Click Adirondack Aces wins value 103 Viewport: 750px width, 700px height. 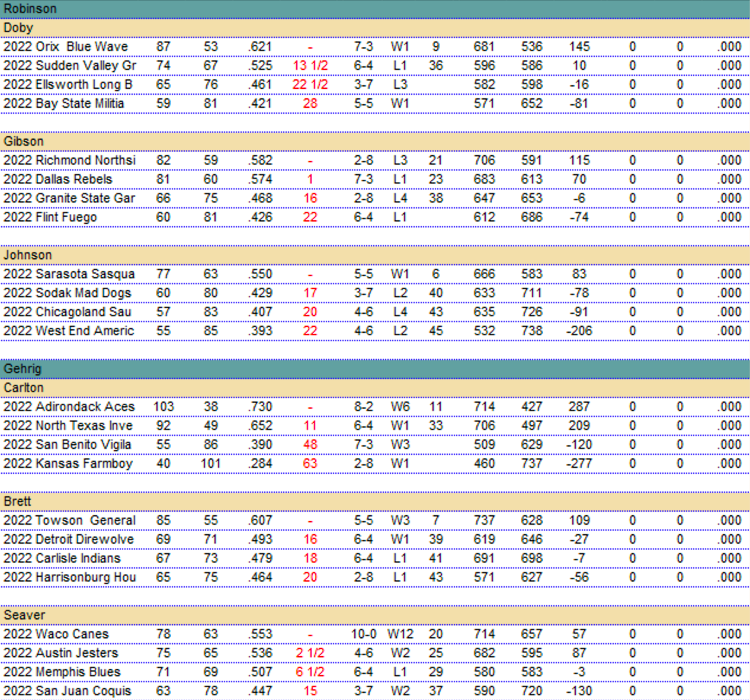click(164, 407)
